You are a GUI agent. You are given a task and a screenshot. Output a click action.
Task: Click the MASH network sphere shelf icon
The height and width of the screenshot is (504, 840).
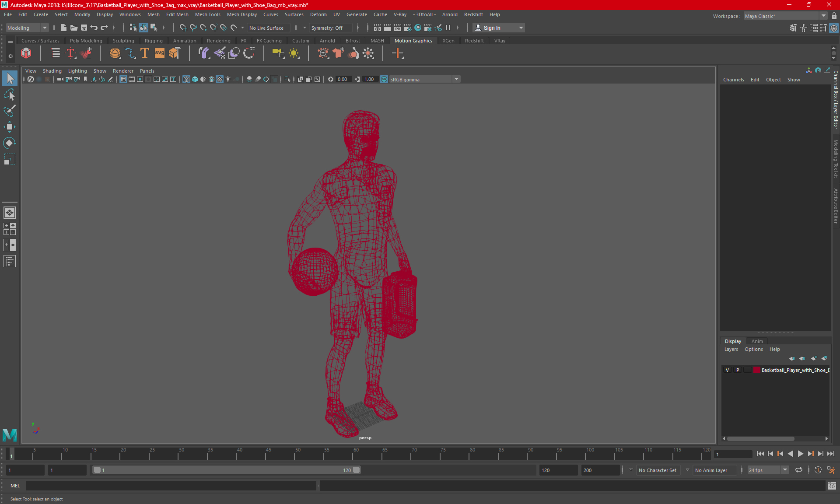click(115, 53)
